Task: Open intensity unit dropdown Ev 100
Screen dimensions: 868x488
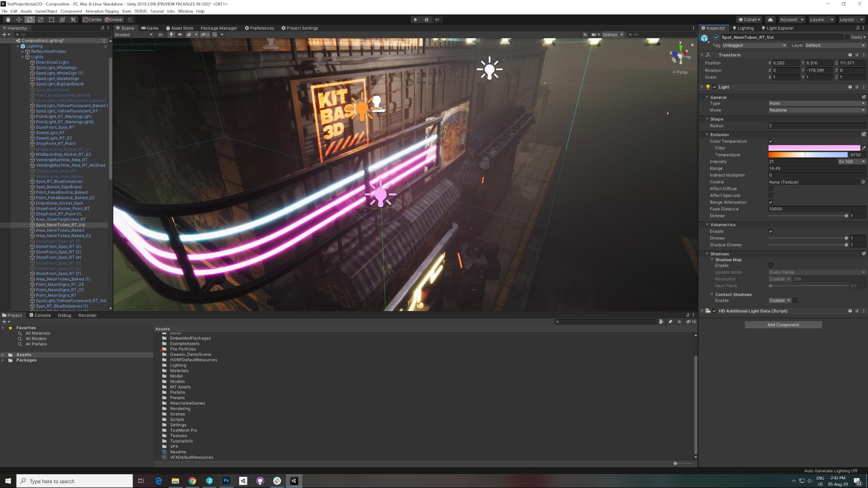Action: 851,162
